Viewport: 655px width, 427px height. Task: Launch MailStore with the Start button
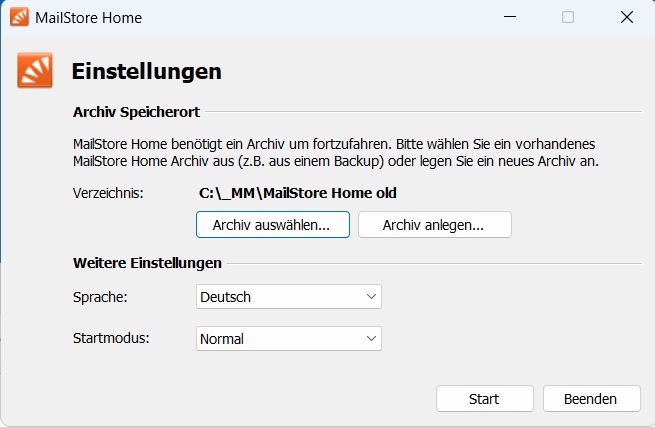(x=485, y=399)
